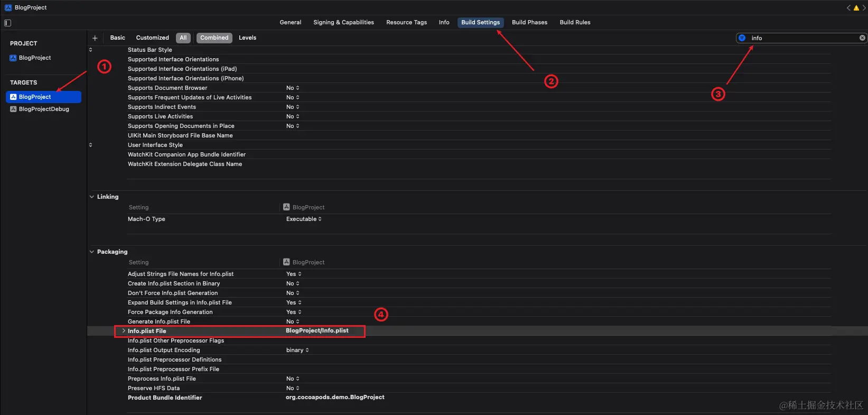Select the Combined view button
Viewport: 868px width, 415px height.
214,38
